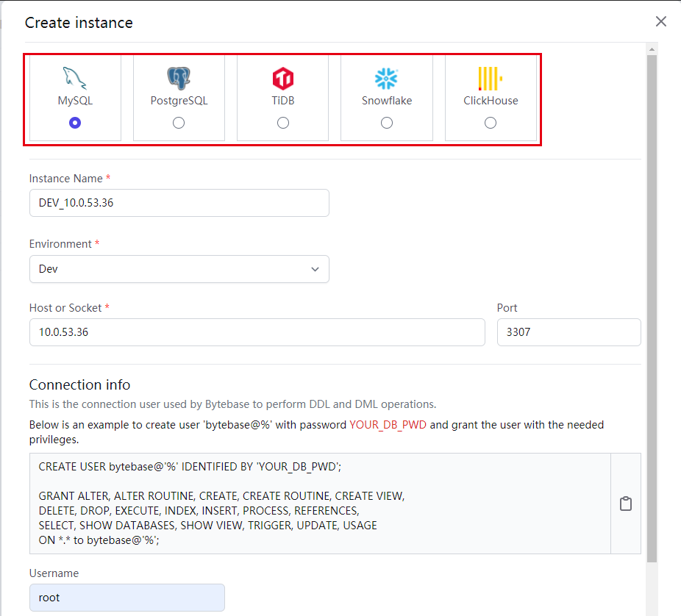The width and height of the screenshot is (681, 616).
Task: Click the 'ON *.* to bytebase@'%';' line
Action: tap(99, 540)
